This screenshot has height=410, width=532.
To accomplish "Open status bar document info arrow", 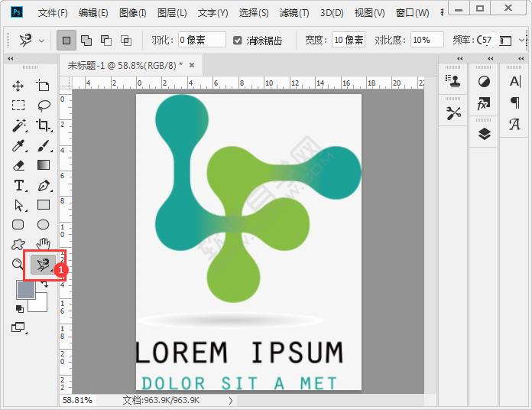I will tap(230, 400).
